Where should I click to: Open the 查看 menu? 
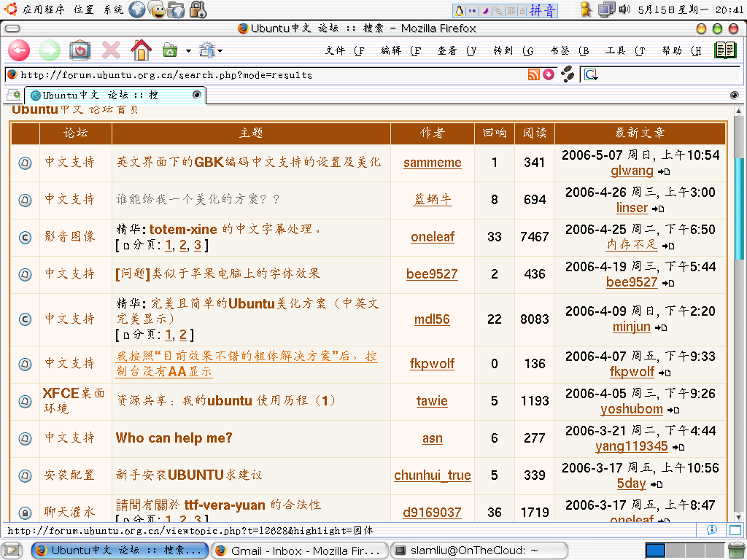click(x=457, y=50)
